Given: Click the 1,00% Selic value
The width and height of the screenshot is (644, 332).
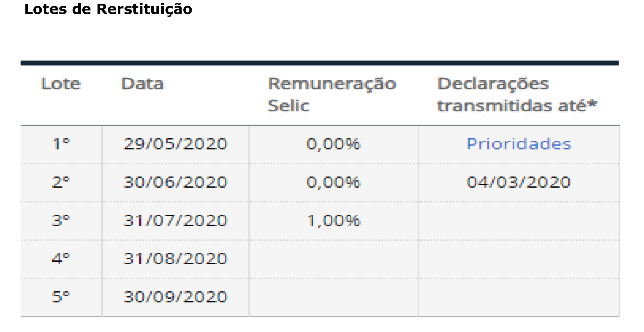Looking at the screenshot, I should point(333,220).
